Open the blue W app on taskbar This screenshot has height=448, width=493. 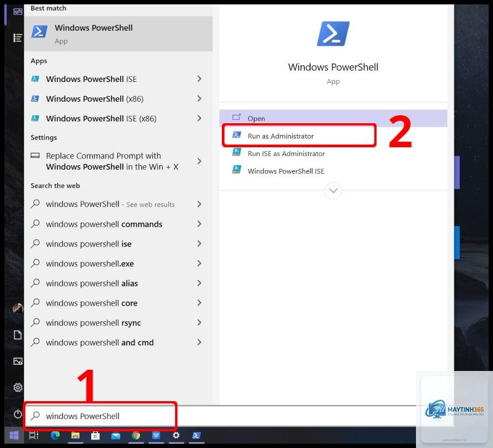tap(156, 436)
